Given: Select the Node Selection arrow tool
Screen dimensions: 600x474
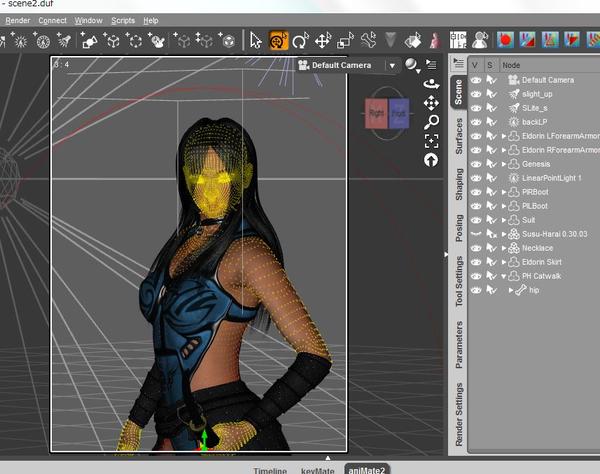Looking at the screenshot, I should (256, 40).
